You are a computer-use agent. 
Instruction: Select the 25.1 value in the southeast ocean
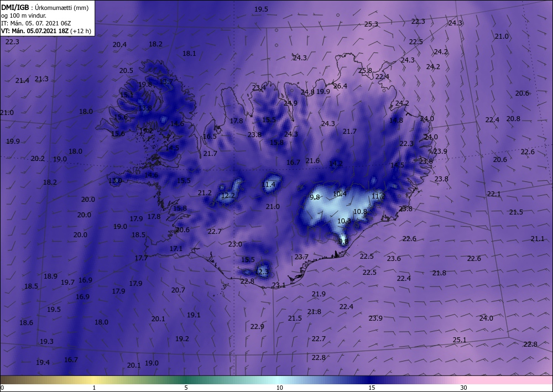(460, 340)
